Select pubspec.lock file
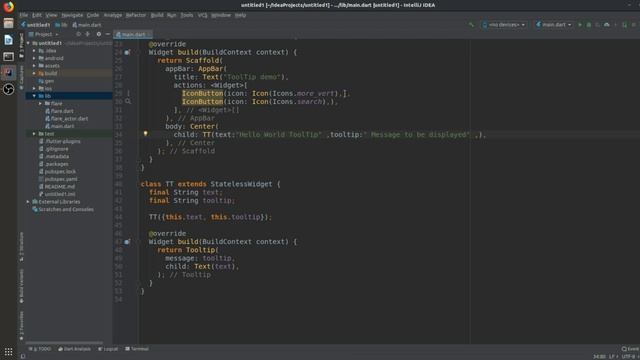 click(x=57, y=172)
